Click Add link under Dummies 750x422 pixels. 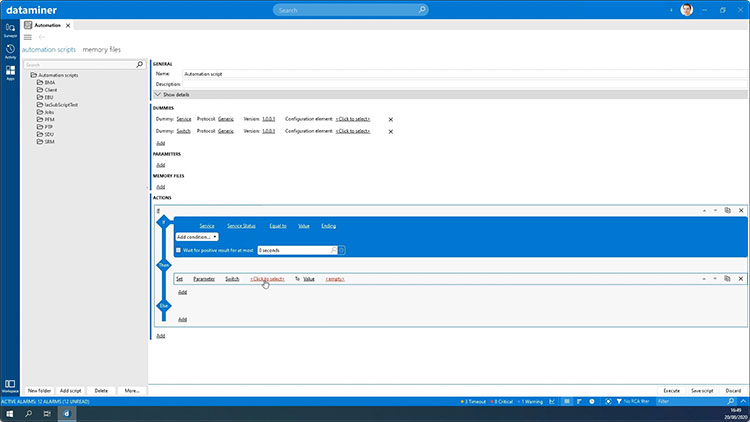(161, 143)
